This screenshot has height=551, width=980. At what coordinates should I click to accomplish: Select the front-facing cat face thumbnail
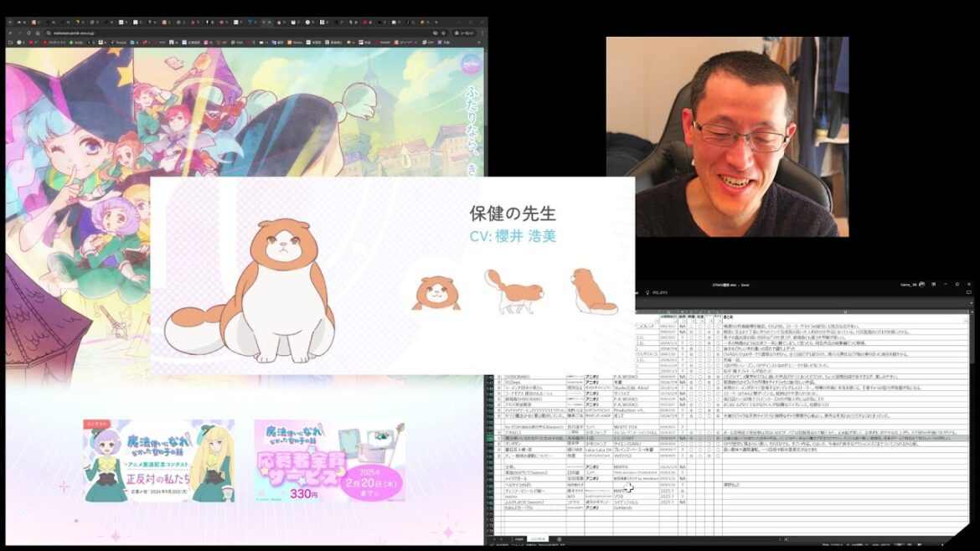click(x=435, y=293)
